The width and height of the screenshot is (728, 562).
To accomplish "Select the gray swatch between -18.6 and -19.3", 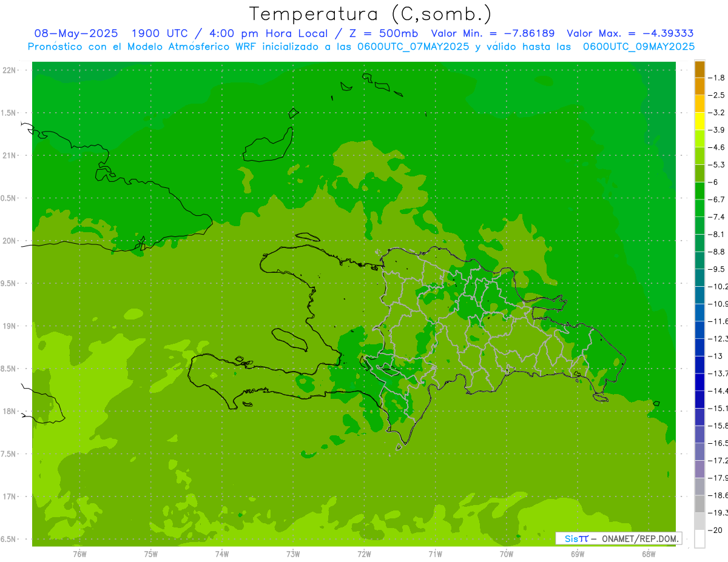I will coord(699,504).
